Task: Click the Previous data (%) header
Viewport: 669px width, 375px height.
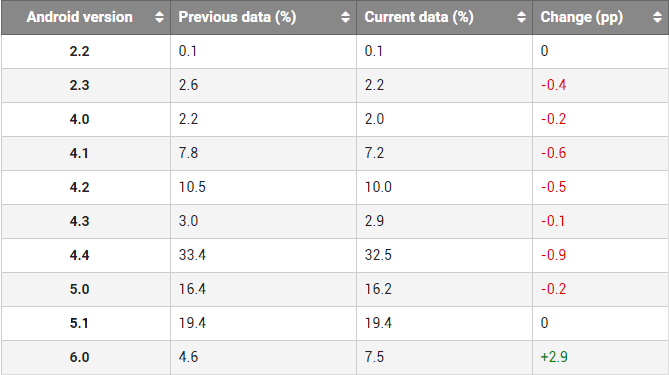Action: pos(264,17)
